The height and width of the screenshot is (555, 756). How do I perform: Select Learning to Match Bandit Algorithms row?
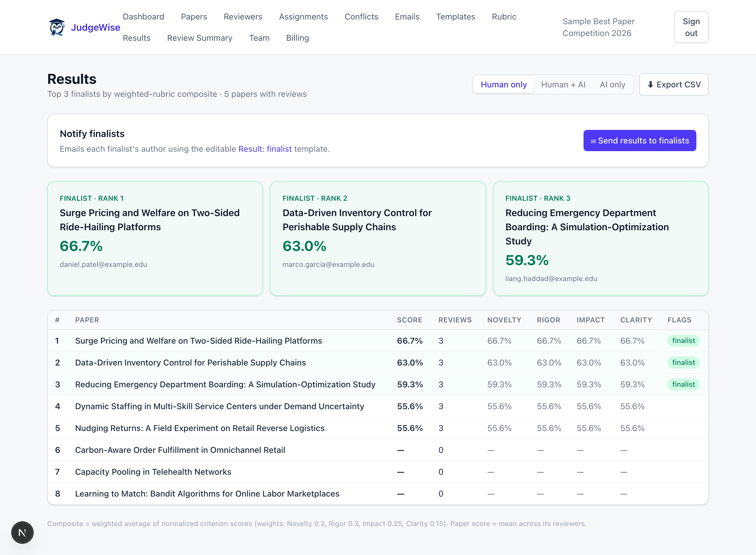pos(378,494)
